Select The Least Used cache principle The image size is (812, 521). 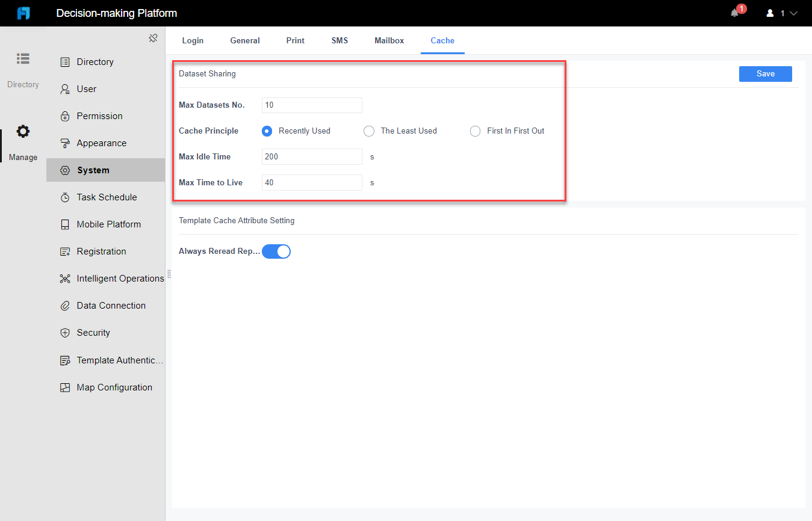pos(368,131)
